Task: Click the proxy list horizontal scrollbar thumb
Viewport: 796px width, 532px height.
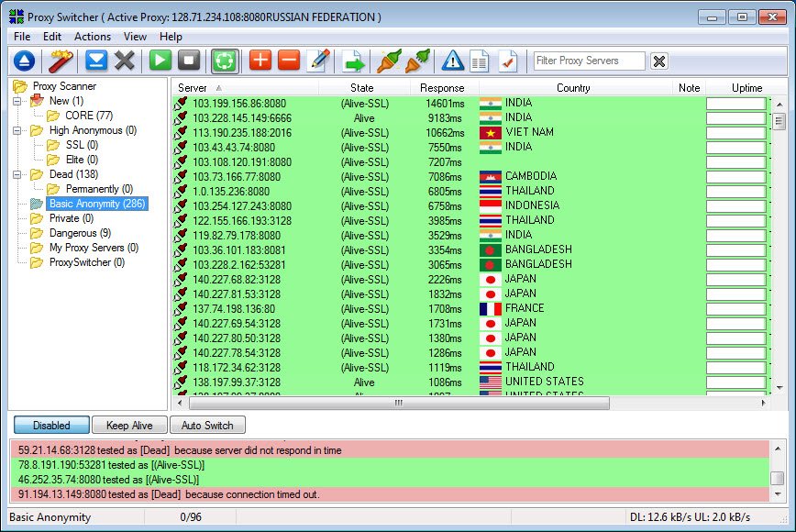Action: coord(399,403)
